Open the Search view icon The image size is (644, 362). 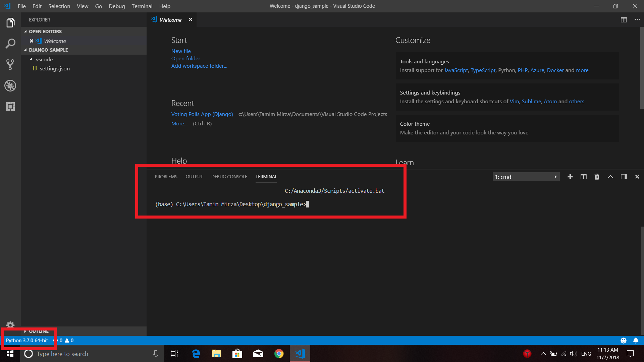pos(10,44)
